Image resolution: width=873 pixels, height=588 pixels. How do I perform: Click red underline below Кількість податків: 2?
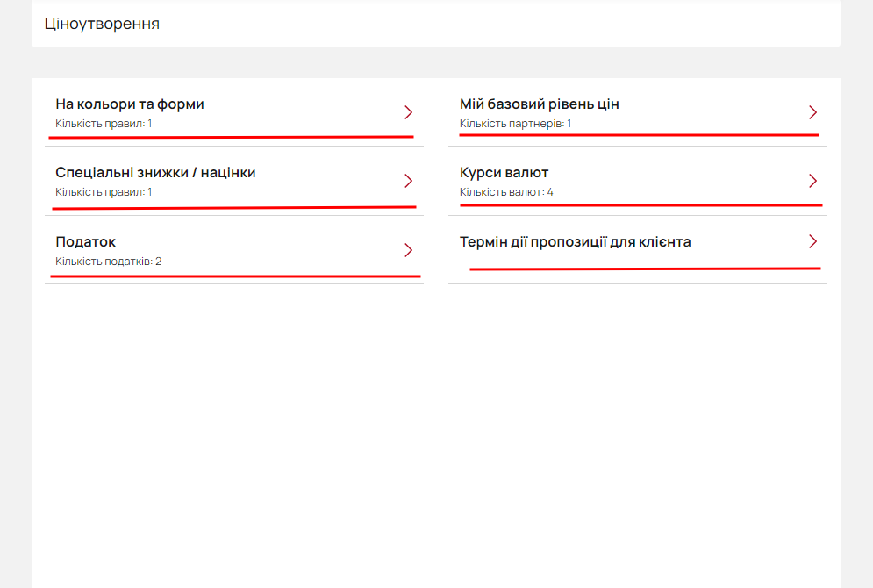coord(235,276)
